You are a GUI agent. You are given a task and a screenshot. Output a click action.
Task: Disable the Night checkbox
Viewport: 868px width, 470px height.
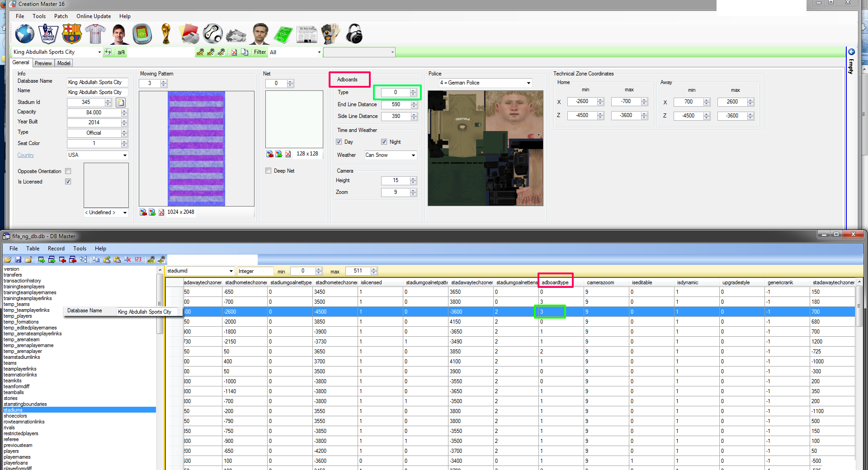384,142
